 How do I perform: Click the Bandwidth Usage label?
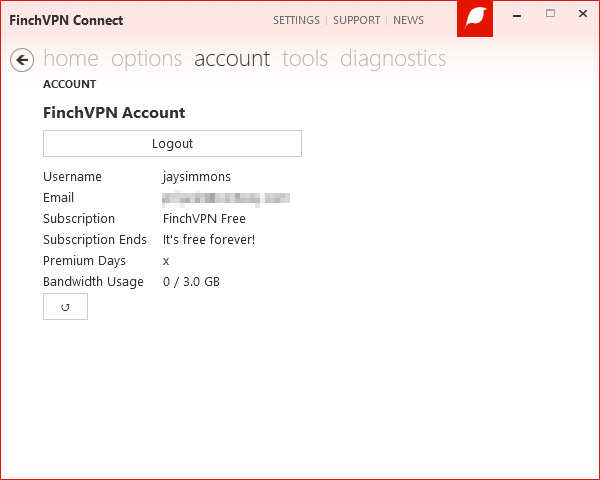[x=93, y=282]
